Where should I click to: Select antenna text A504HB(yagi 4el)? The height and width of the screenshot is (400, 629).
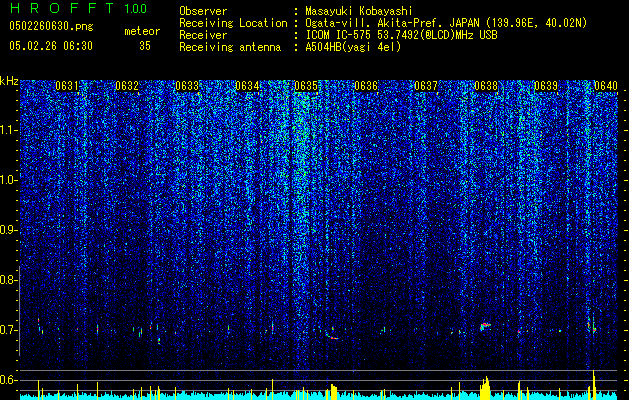point(353,47)
